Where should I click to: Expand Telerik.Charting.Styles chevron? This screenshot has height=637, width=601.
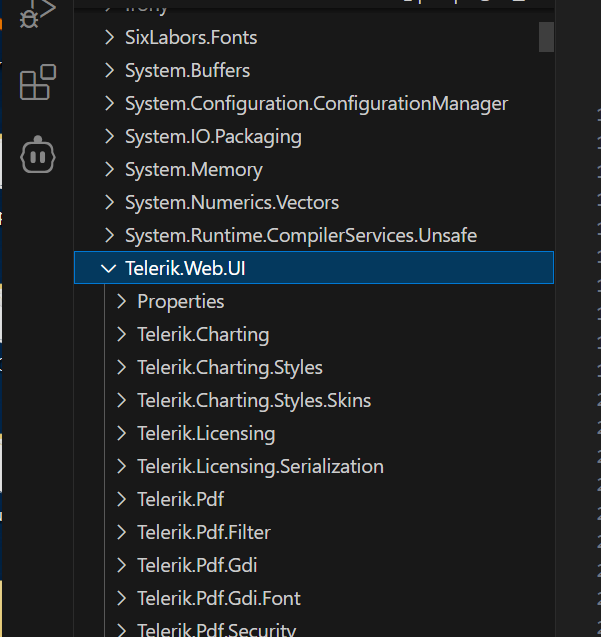[x=121, y=367]
